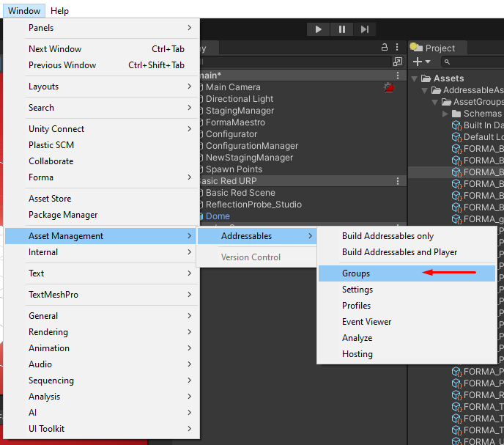The height and width of the screenshot is (445, 504).
Task: Click the Step frame button
Action: click(x=365, y=29)
